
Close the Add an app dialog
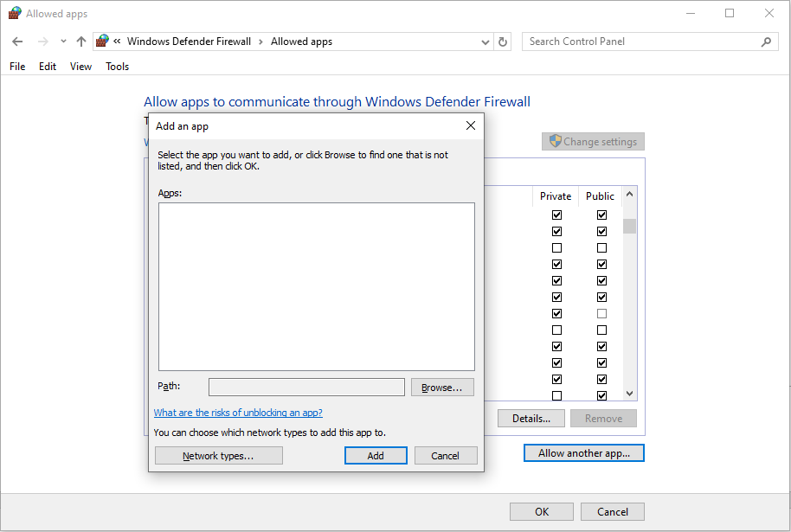470,125
